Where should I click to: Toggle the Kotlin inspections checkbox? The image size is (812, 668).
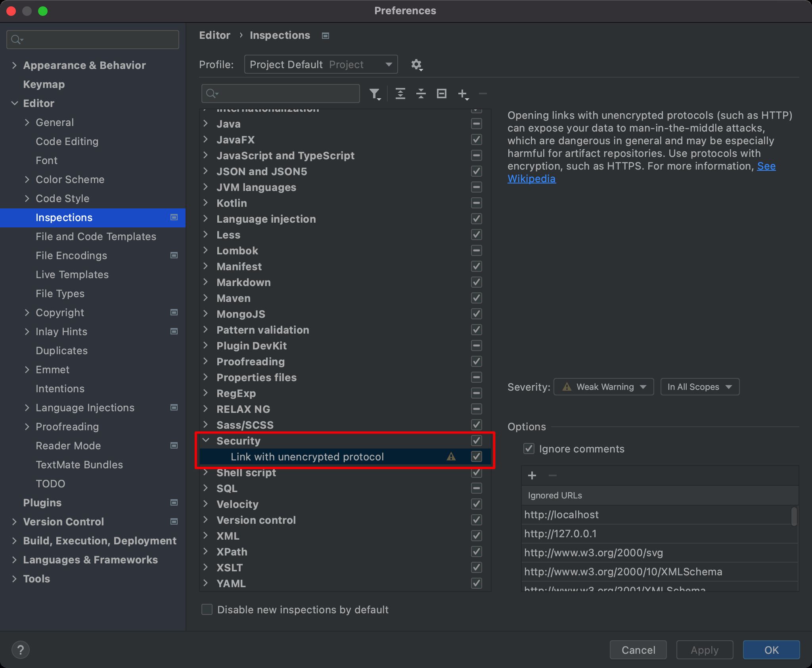[x=476, y=203]
